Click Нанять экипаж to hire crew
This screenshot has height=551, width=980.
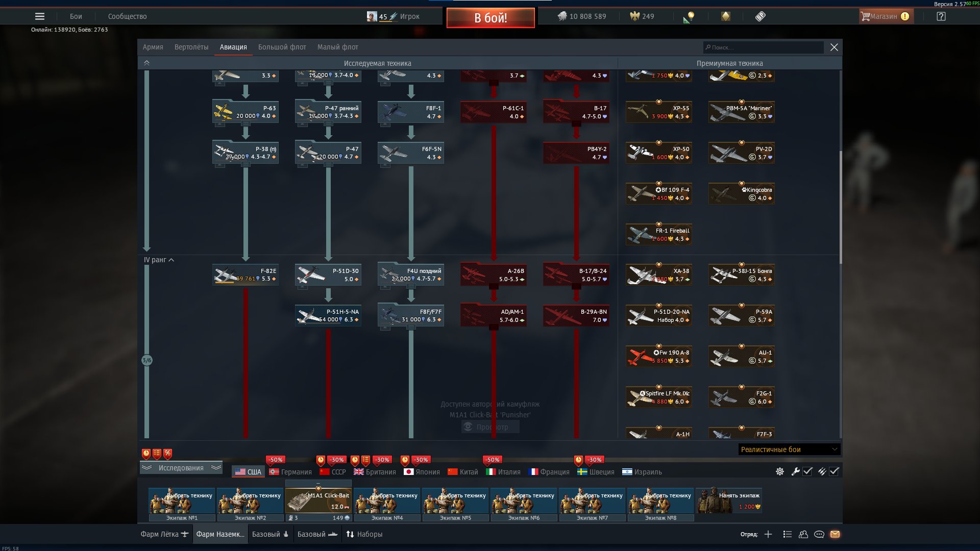[x=729, y=500]
